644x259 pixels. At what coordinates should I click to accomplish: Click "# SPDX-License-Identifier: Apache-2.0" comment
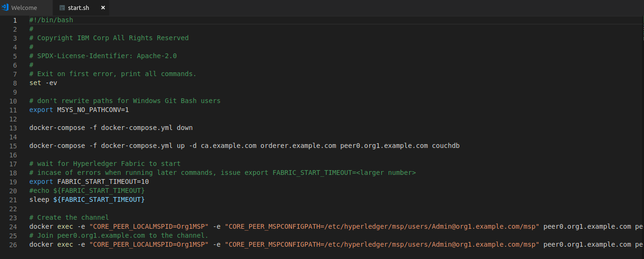pos(103,56)
